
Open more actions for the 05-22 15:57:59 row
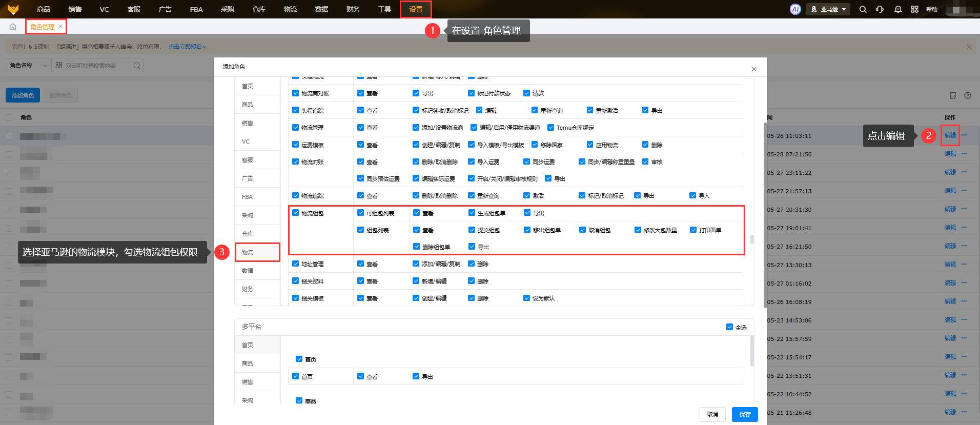(x=964, y=338)
